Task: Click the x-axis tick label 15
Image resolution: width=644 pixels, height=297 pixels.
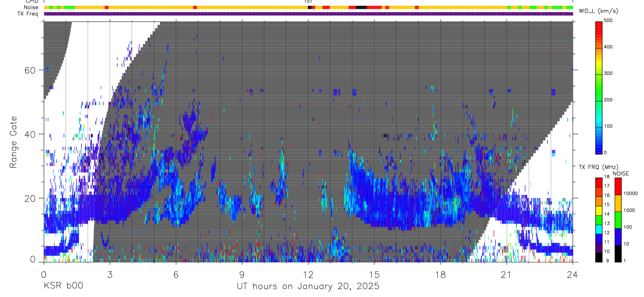Action: 374,274
